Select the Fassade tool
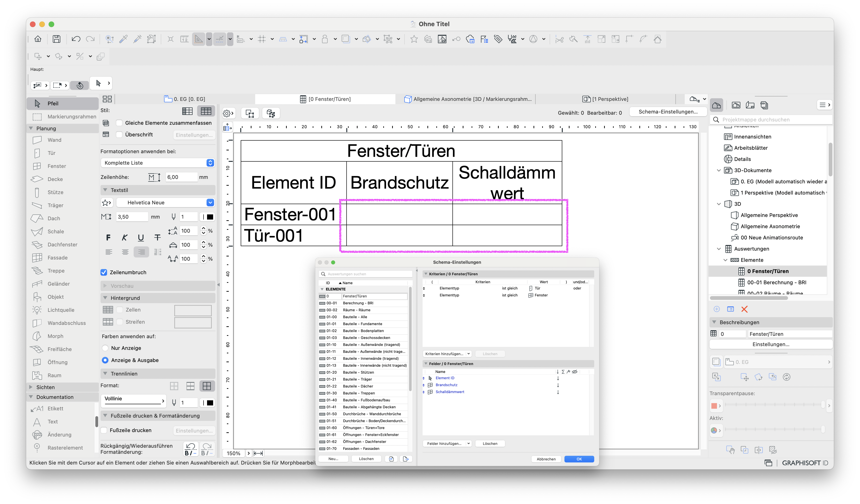860x504 pixels. [62, 258]
